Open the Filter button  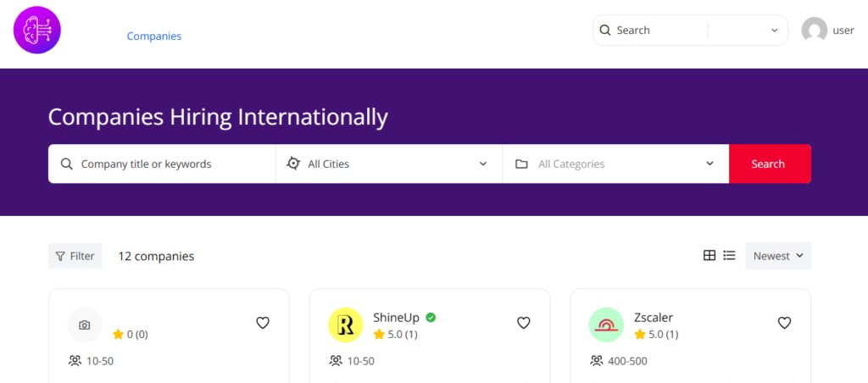[75, 256]
